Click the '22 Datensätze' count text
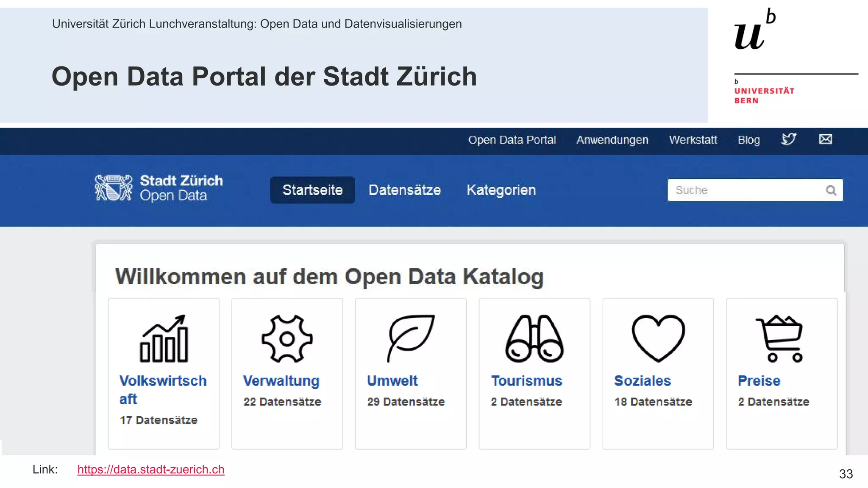The height and width of the screenshot is (488, 868). tap(282, 402)
